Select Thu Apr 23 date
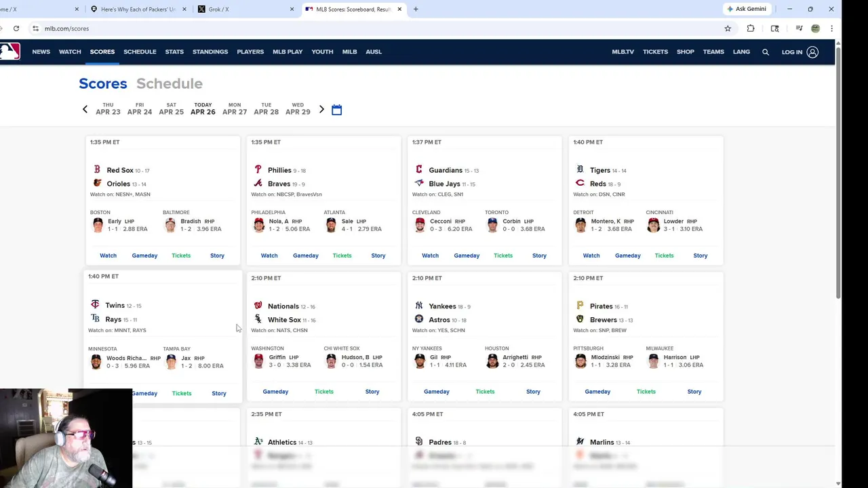Image resolution: width=868 pixels, height=488 pixels. [x=108, y=109]
